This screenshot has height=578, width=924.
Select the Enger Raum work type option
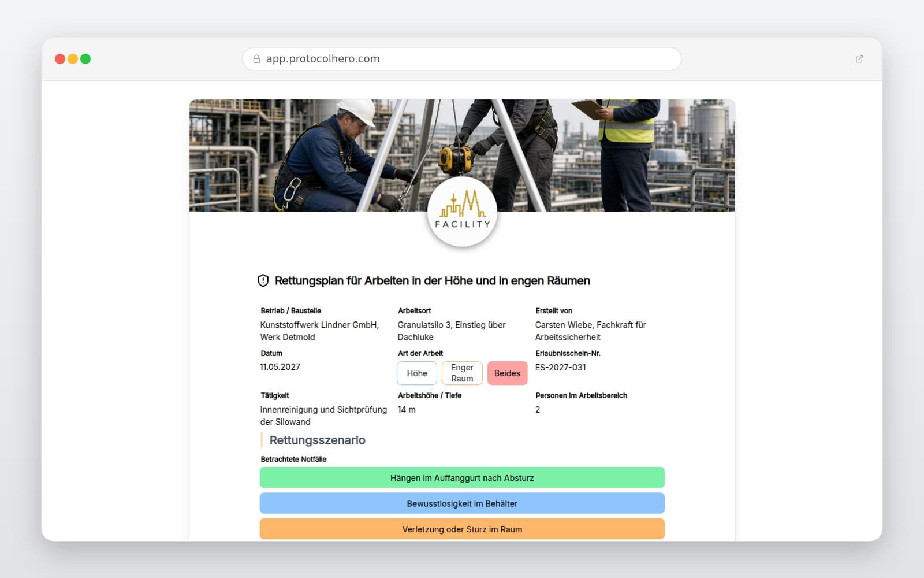[x=462, y=373]
